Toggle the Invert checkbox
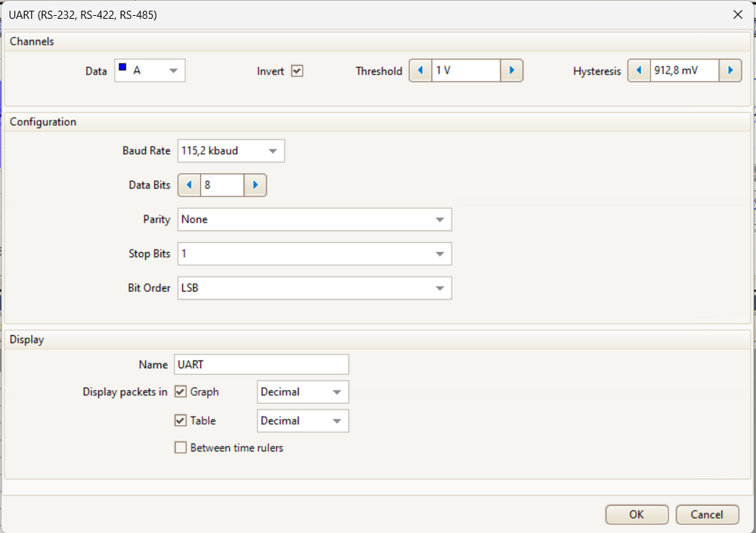Image resolution: width=756 pixels, height=533 pixels. tap(297, 71)
